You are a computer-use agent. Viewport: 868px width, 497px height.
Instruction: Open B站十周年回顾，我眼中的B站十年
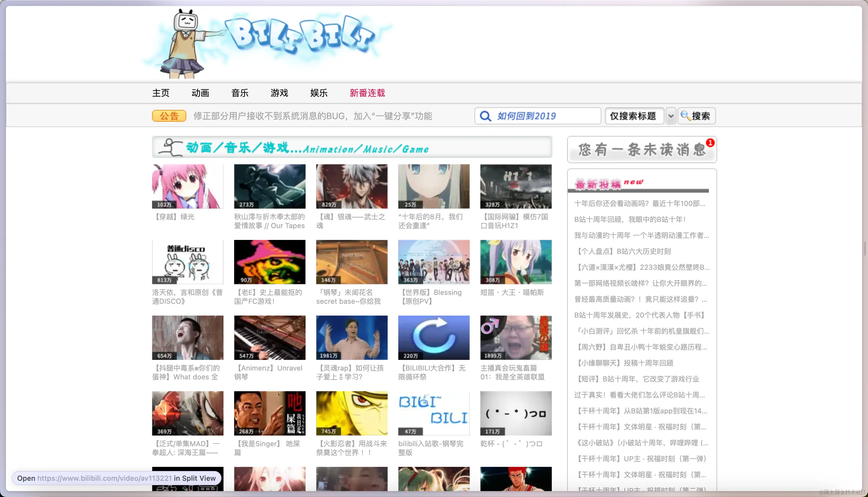pos(630,220)
